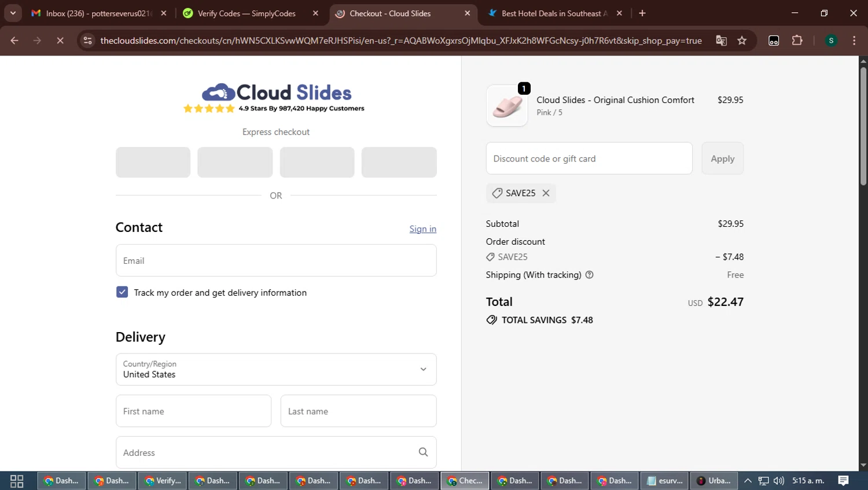868x490 pixels.
Task: Uncheck Track my order and get delivery information
Action: coord(122,292)
